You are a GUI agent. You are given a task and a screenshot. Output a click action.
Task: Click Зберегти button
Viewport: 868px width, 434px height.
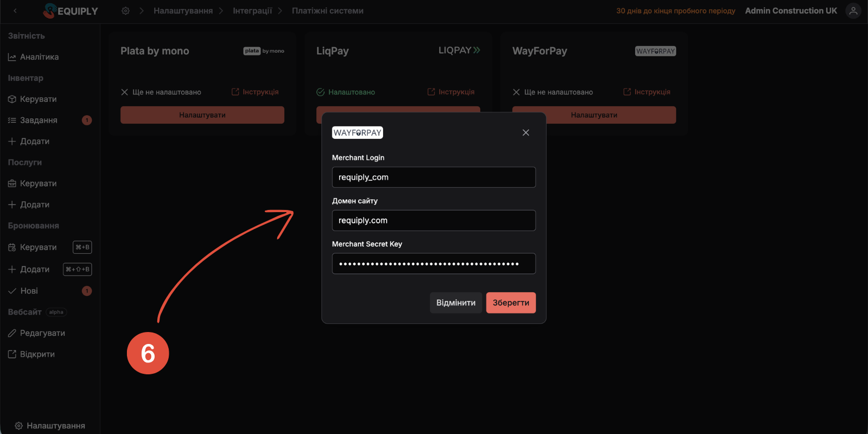pos(511,303)
